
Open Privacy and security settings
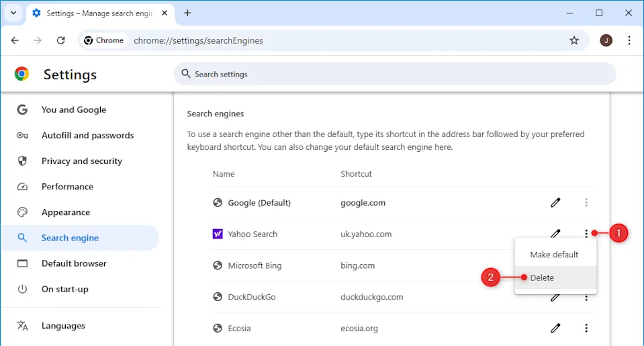81,161
